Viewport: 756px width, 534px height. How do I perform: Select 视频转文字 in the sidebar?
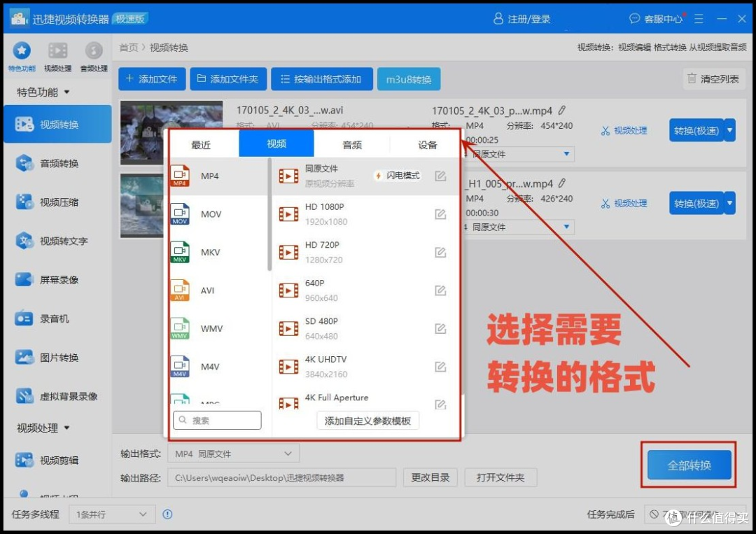coord(58,241)
